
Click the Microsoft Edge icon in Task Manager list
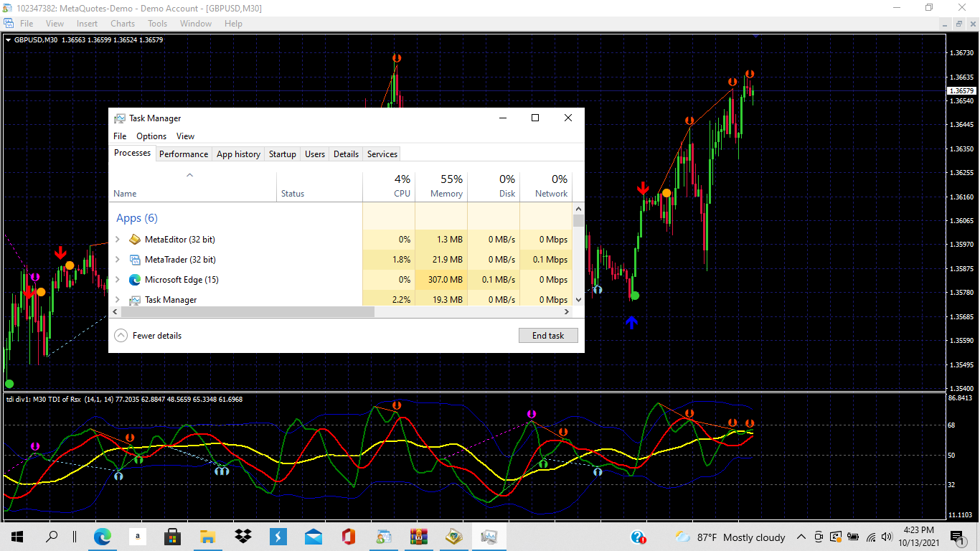click(x=135, y=280)
